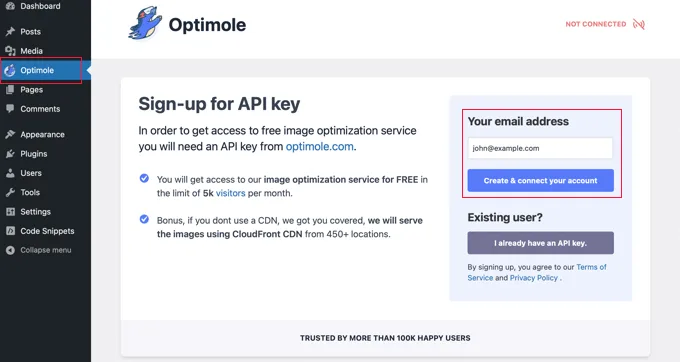Image resolution: width=680 pixels, height=362 pixels.
Task: Open Code Snippets in sidebar
Action: point(46,231)
